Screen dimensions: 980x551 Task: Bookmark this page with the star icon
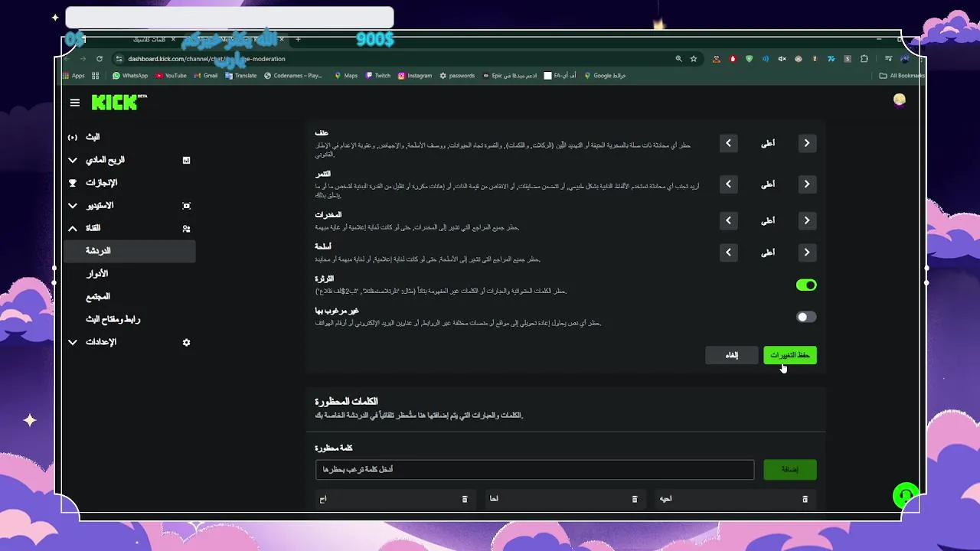(x=694, y=59)
